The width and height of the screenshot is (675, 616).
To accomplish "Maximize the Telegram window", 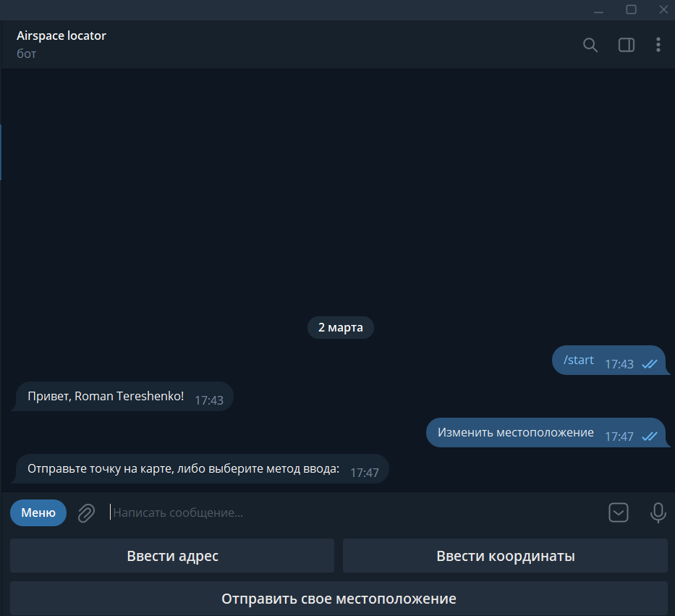I will [631, 9].
